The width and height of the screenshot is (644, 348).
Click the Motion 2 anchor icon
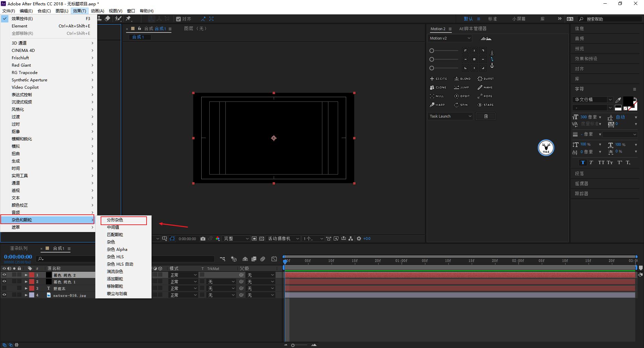[x=492, y=66]
